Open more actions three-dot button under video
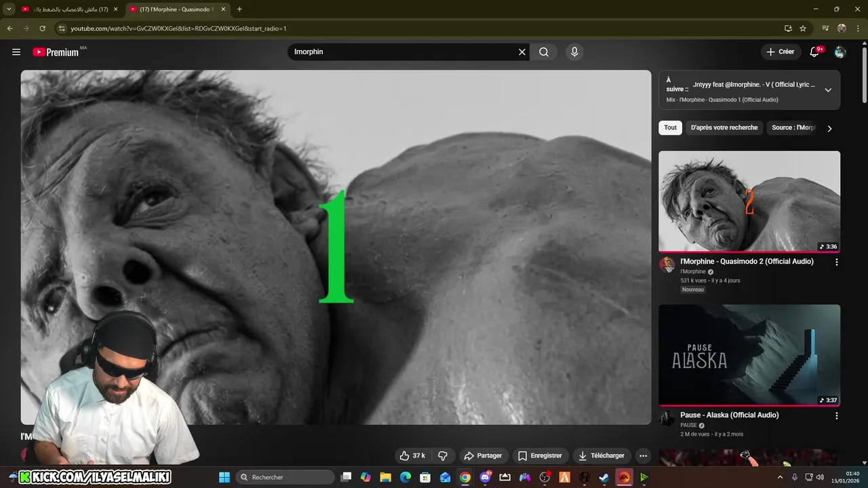This screenshot has width=868, height=488. [x=643, y=455]
